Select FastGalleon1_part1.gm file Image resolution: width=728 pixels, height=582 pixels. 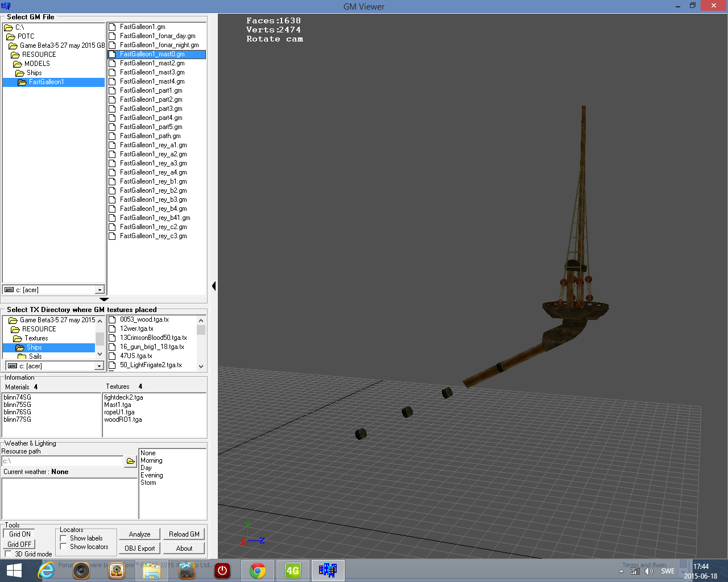click(151, 90)
